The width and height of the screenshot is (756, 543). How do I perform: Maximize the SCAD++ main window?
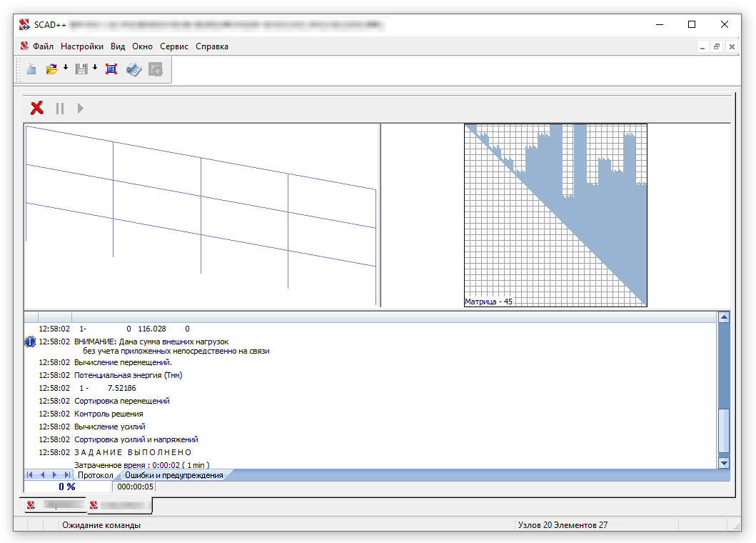tap(691, 24)
